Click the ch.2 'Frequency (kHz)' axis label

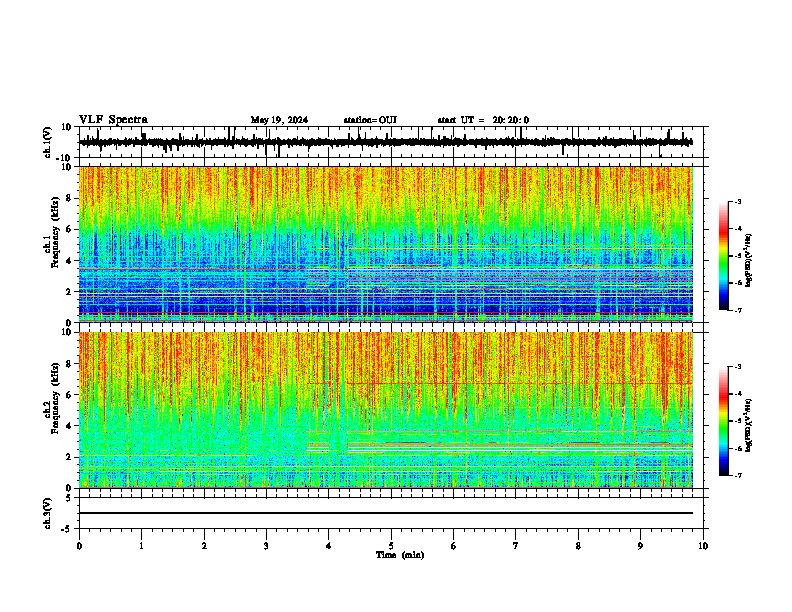(x=54, y=398)
